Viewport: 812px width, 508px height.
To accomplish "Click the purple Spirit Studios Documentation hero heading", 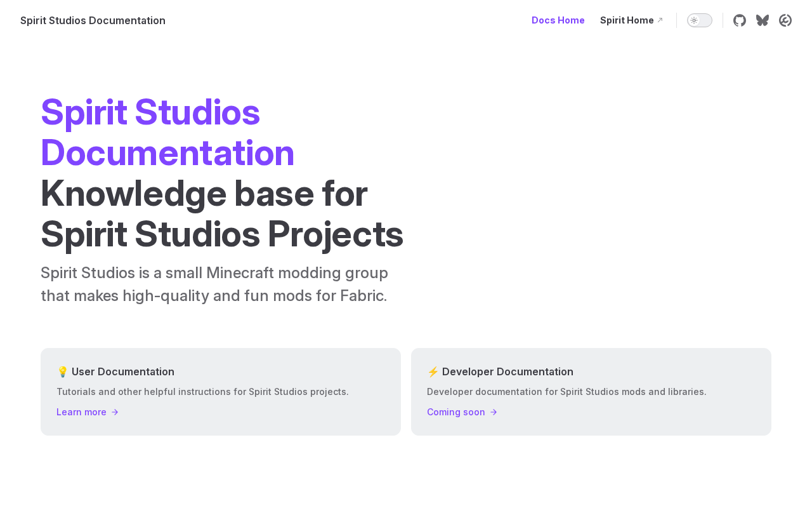I will point(167,132).
